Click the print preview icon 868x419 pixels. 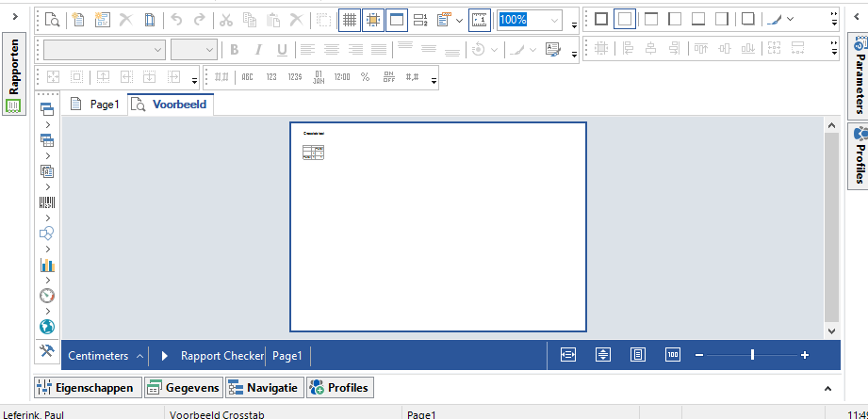pos(52,20)
